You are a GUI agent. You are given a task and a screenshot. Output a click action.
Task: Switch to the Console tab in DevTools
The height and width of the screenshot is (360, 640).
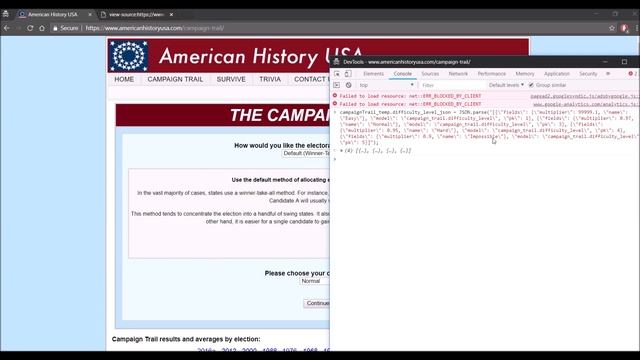point(402,74)
